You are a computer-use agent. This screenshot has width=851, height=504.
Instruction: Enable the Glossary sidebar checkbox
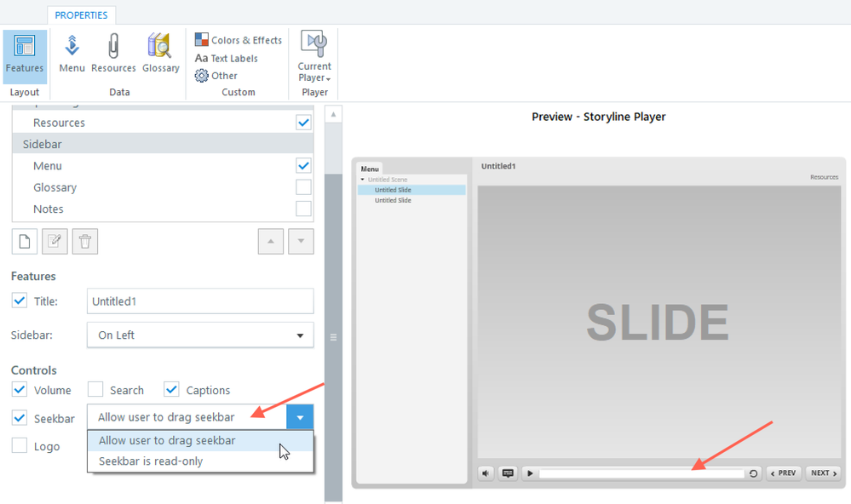click(303, 187)
